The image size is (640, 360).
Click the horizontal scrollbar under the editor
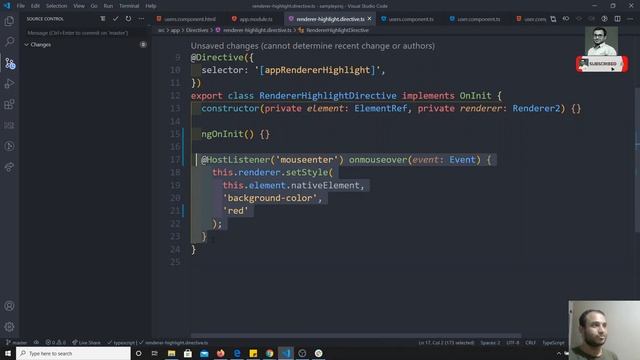[x=356, y=335]
